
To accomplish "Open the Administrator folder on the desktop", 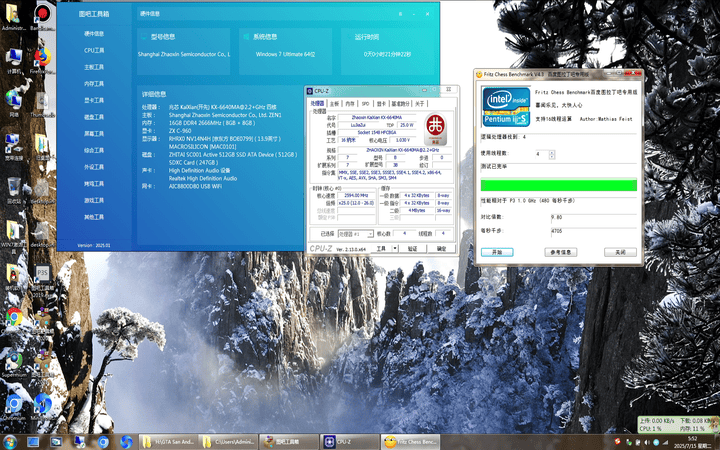I will tap(13, 15).
